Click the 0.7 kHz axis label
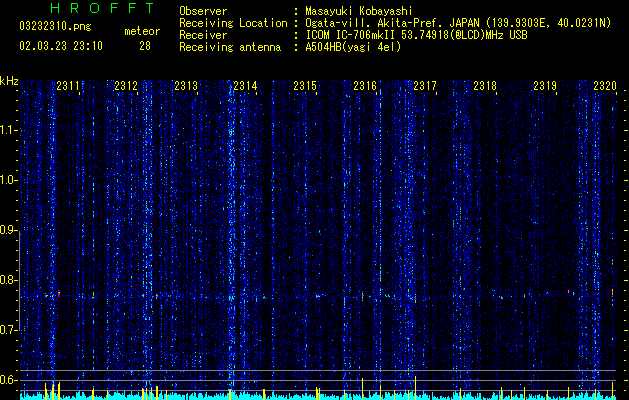This screenshot has height=400, width=629. tap(8, 330)
